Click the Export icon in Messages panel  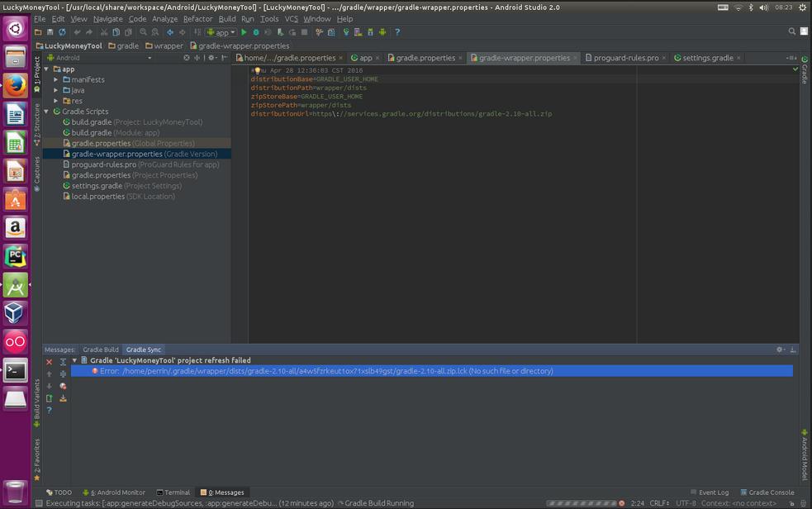(x=50, y=398)
